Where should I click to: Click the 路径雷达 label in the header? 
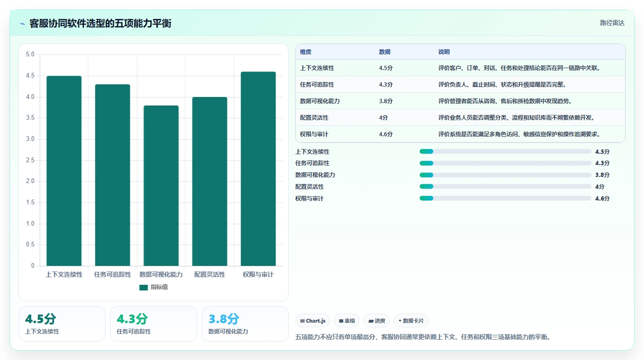(612, 23)
